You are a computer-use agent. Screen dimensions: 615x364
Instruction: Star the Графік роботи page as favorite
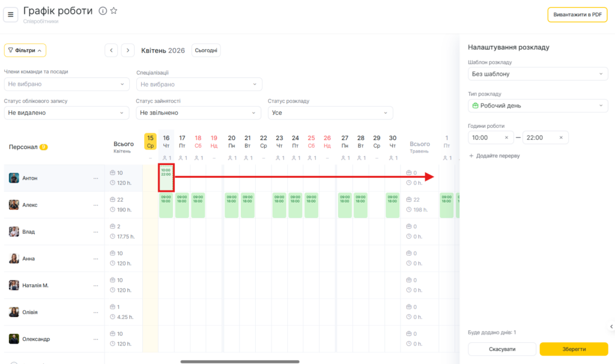tap(114, 11)
